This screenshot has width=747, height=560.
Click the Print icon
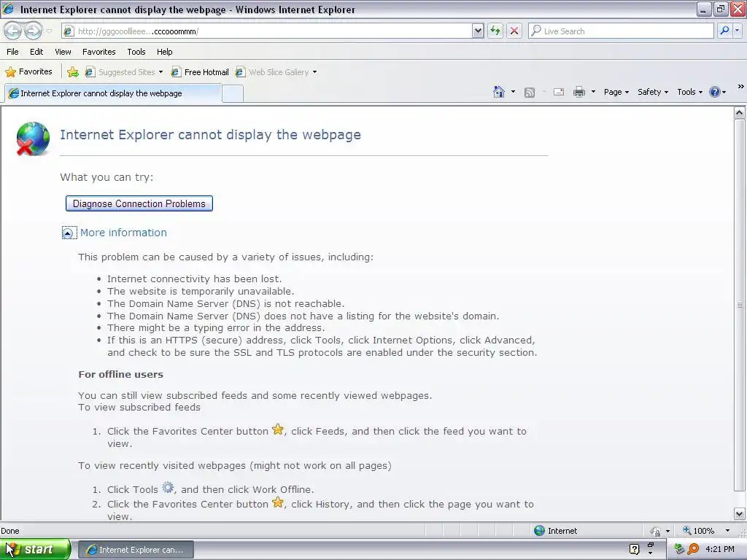coord(578,92)
